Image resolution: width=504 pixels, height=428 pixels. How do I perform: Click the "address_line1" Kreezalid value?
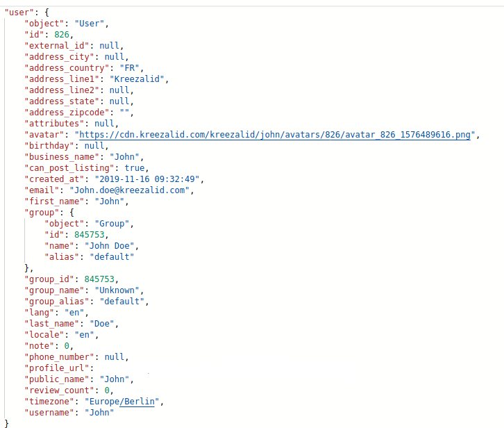tap(137, 79)
